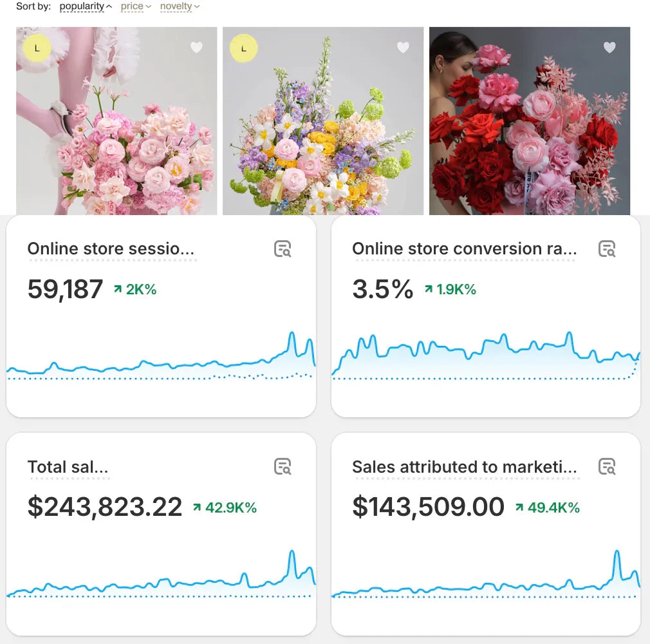The height and width of the screenshot is (644, 650).
Task: Click green trend arrow beside 2K%
Action: point(118,290)
